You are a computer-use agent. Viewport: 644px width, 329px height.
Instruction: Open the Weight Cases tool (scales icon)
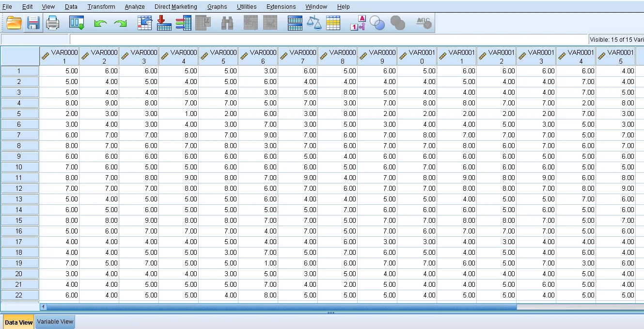(x=314, y=22)
